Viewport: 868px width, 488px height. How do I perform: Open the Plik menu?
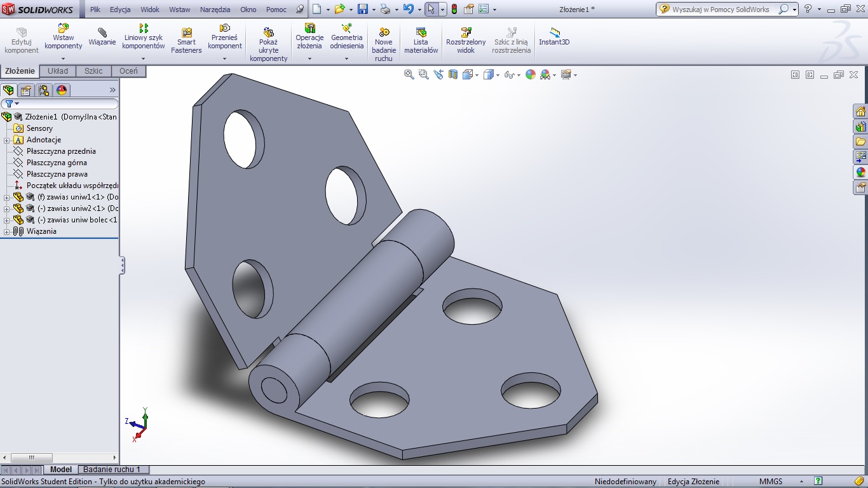point(95,10)
